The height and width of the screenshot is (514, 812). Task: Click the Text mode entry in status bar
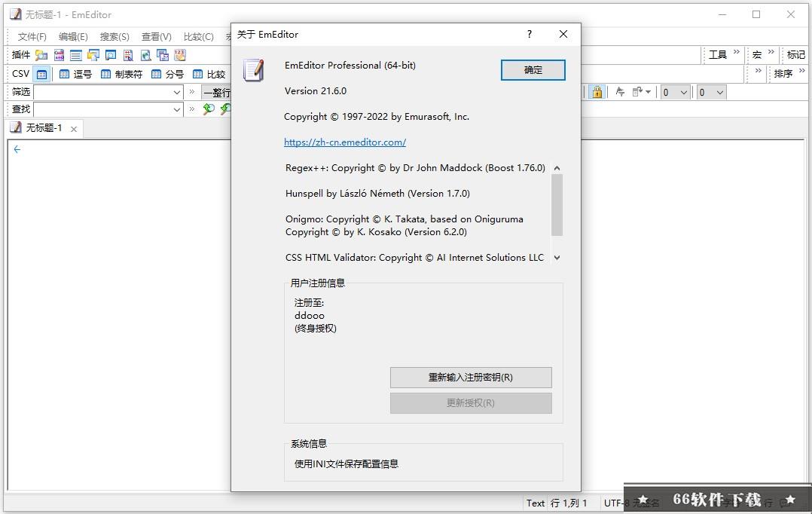tap(536, 503)
